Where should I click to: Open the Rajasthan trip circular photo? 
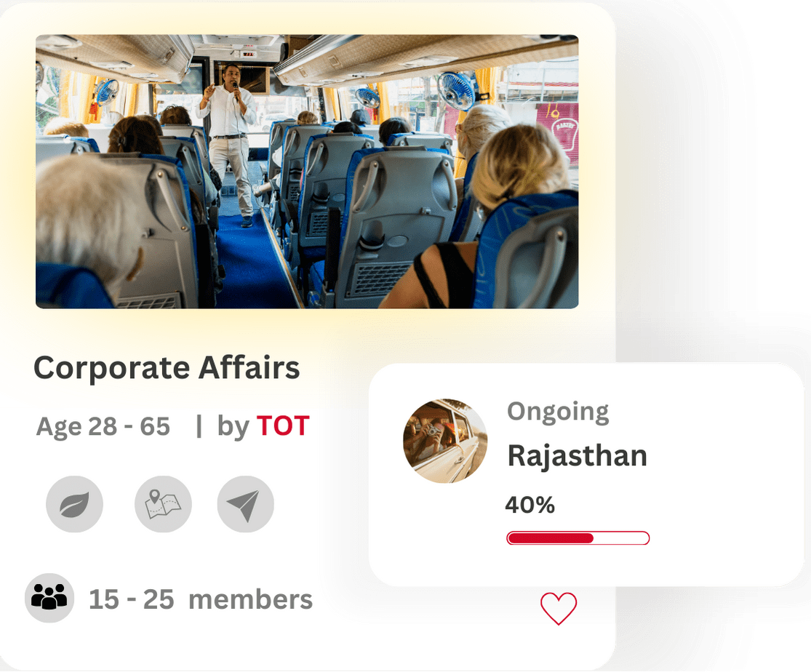(x=445, y=441)
